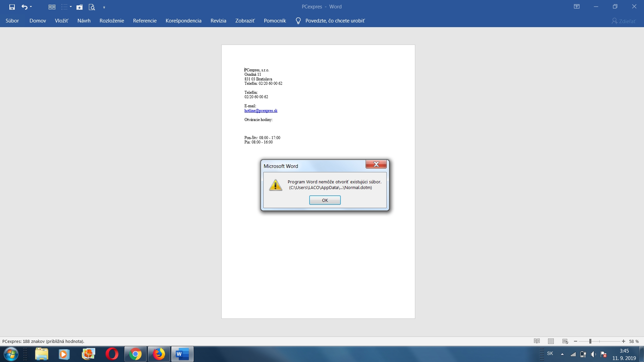
Task: Open Firefox from the taskbar
Action: point(159,354)
